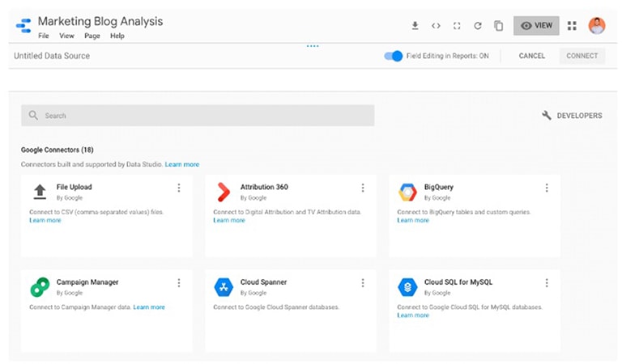Select the Cloud SQL for MySQL icon

pos(407,287)
